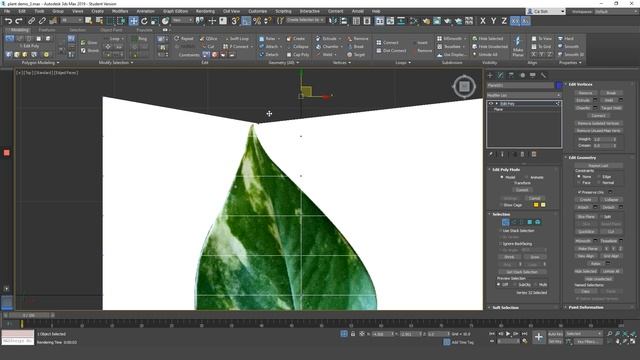The width and height of the screenshot is (640, 360).
Task: Click the ViewCube in the viewport
Action: 464,87
